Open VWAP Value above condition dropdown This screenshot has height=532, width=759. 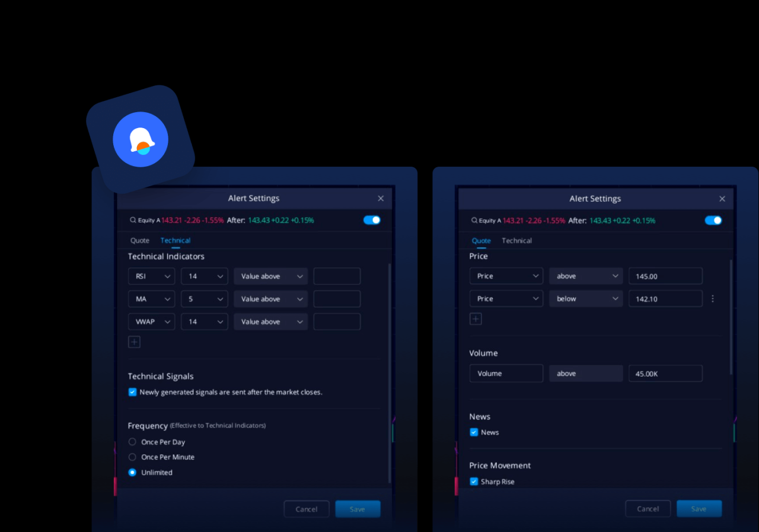(x=270, y=321)
